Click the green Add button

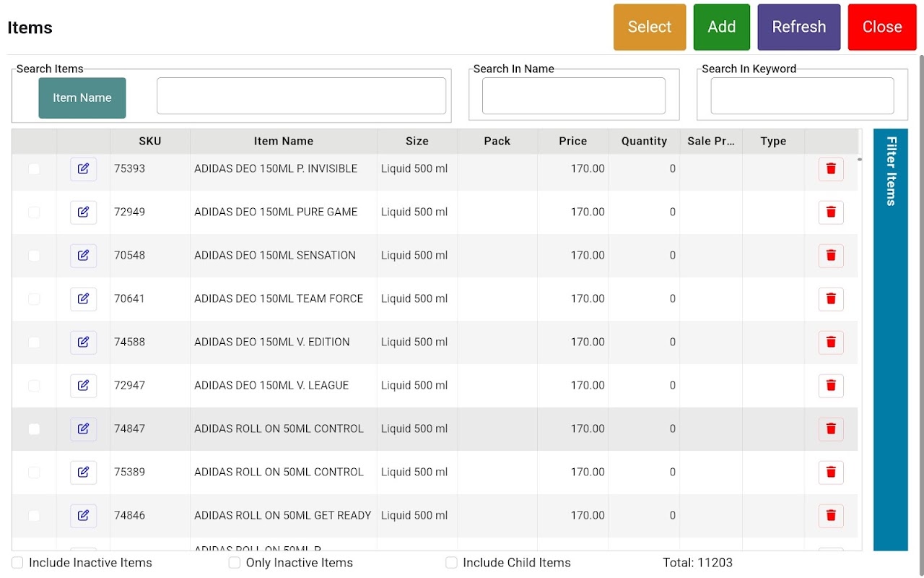click(722, 27)
